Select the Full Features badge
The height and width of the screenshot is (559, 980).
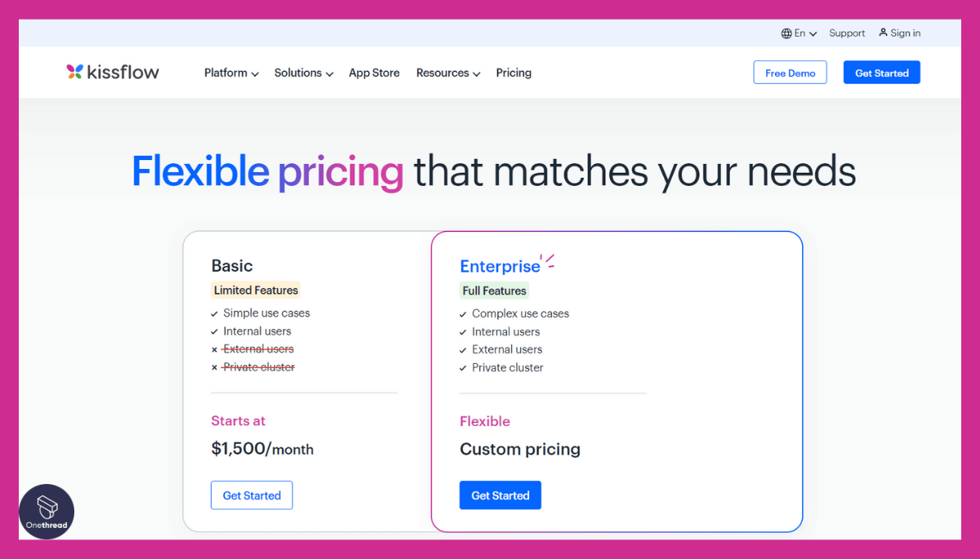click(494, 291)
